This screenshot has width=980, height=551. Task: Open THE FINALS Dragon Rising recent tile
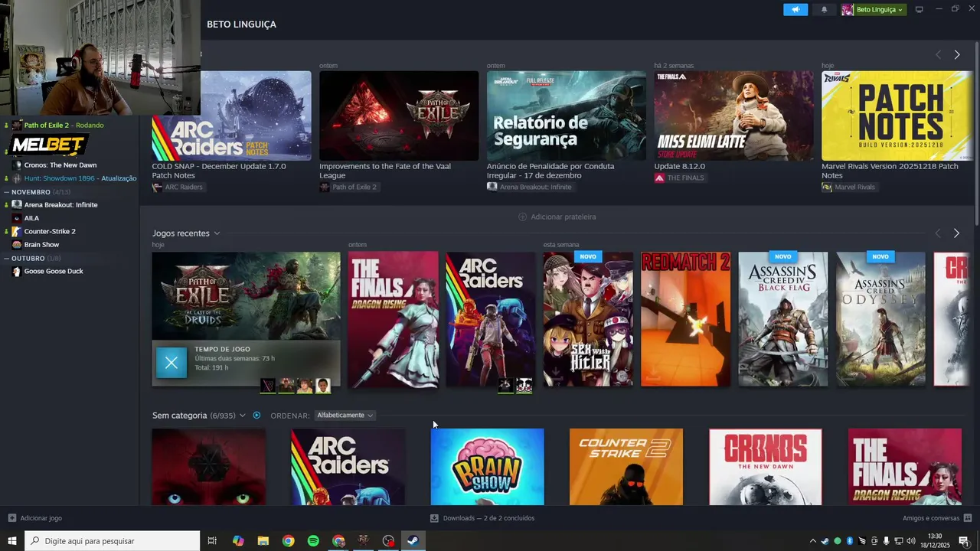point(394,319)
